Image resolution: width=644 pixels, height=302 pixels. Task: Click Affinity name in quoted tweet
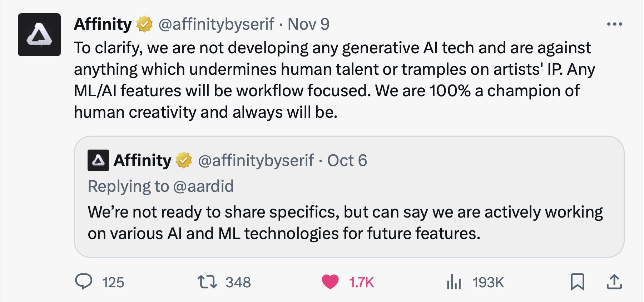click(x=142, y=160)
